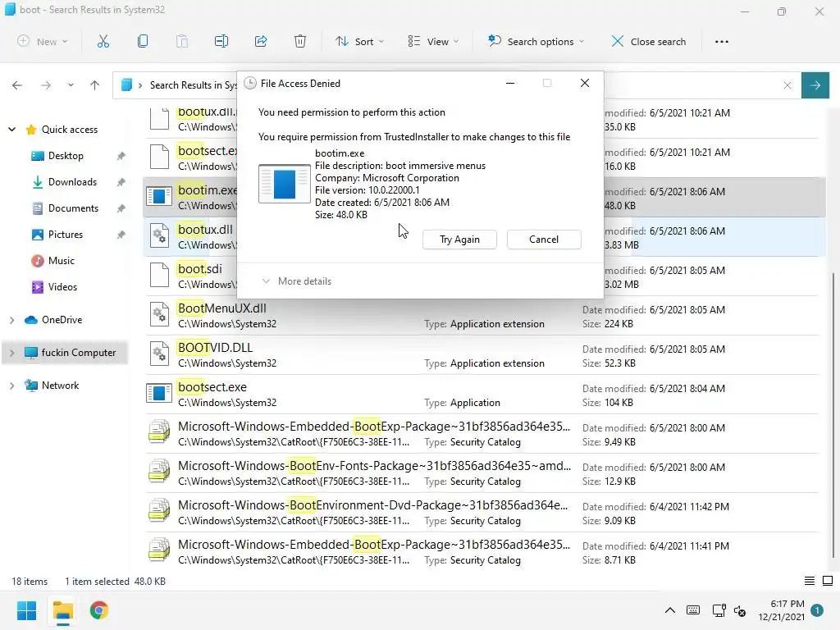Viewport: 840px width, 630px height.
Task: Collapse the Quick access tree
Action: (x=11, y=129)
